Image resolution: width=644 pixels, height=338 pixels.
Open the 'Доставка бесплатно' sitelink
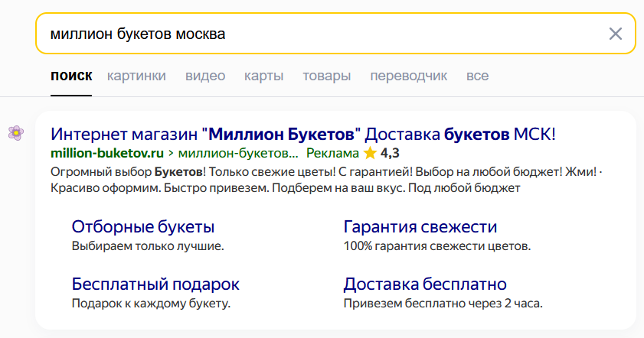tap(425, 284)
